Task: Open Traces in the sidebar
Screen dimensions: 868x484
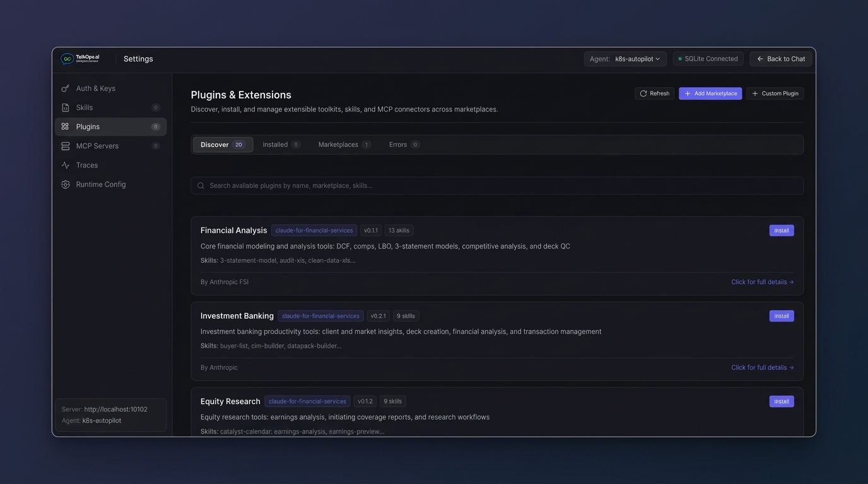Action: coord(110,165)
